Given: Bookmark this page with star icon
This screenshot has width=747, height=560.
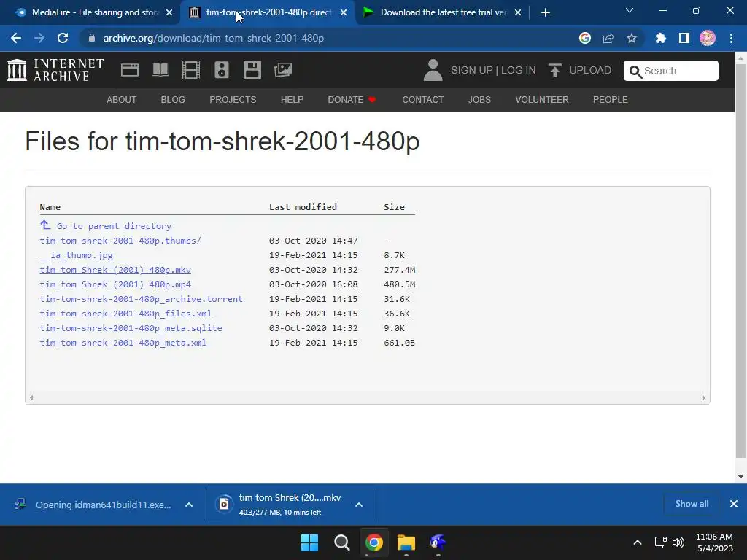Looking at the screenshot, I should (x=632, y=38).
